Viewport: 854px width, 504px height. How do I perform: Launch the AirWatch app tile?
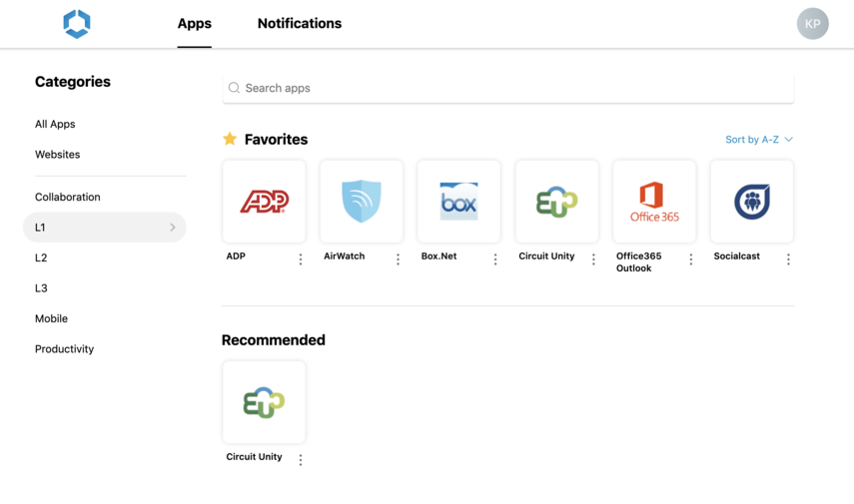(x=362, y=202)
